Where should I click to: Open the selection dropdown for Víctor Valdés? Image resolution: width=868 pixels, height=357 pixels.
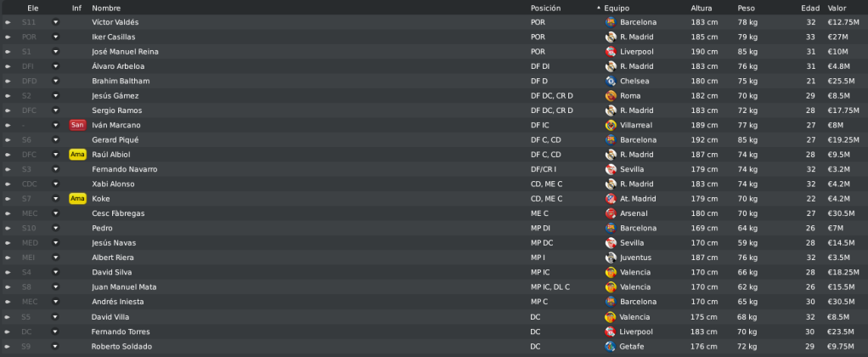click(x=55, y=22)
